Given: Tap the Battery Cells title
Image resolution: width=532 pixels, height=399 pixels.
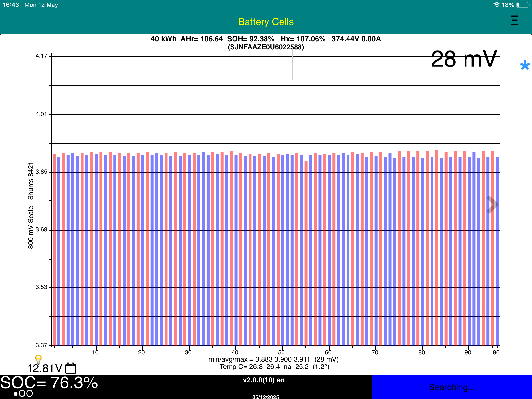Looking at the screenshot, I should (x=266, y=22).
